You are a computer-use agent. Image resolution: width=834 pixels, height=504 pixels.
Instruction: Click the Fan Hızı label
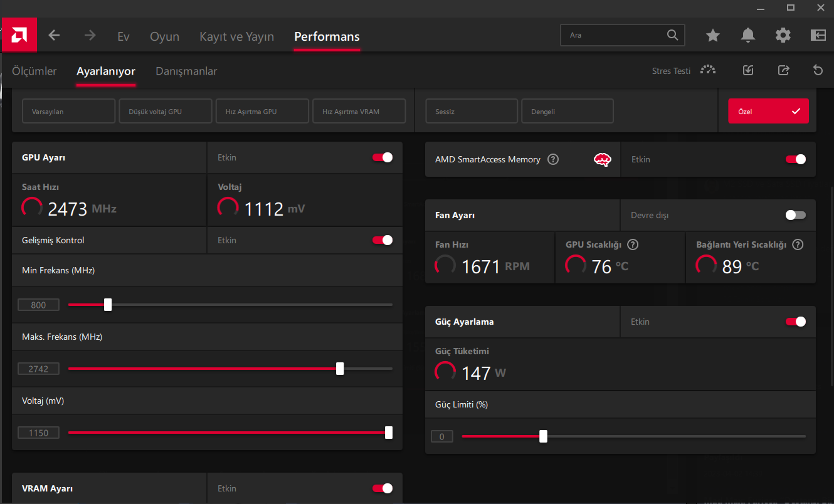click(451, 244)
